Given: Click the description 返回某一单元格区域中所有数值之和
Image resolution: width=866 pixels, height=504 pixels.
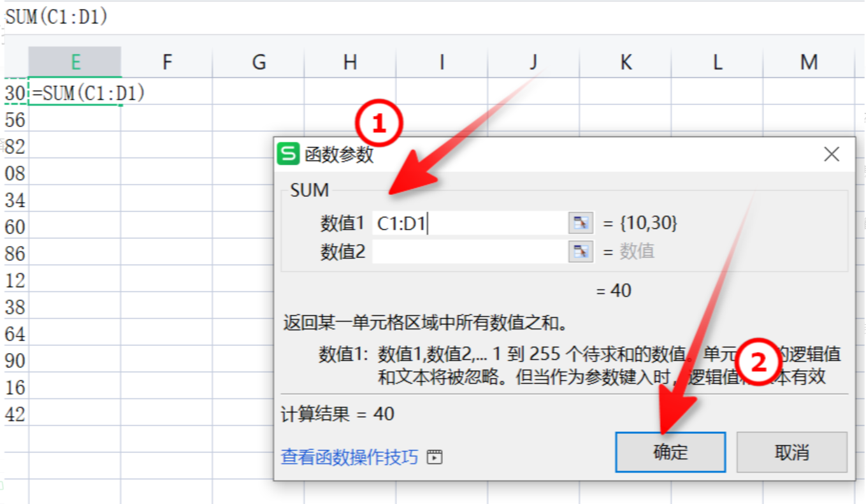Looking at the screenshot, I should click(x=425, y=323).
